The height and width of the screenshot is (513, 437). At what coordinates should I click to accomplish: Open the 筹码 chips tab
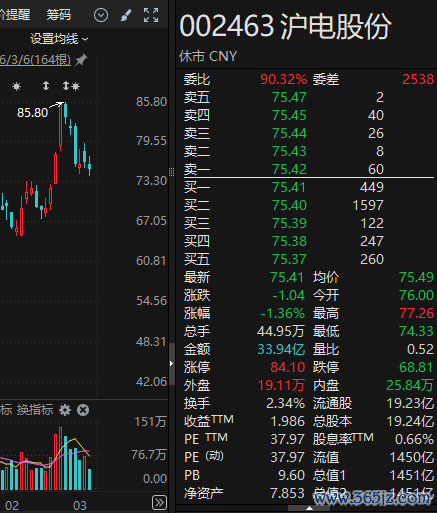point(59,15)
